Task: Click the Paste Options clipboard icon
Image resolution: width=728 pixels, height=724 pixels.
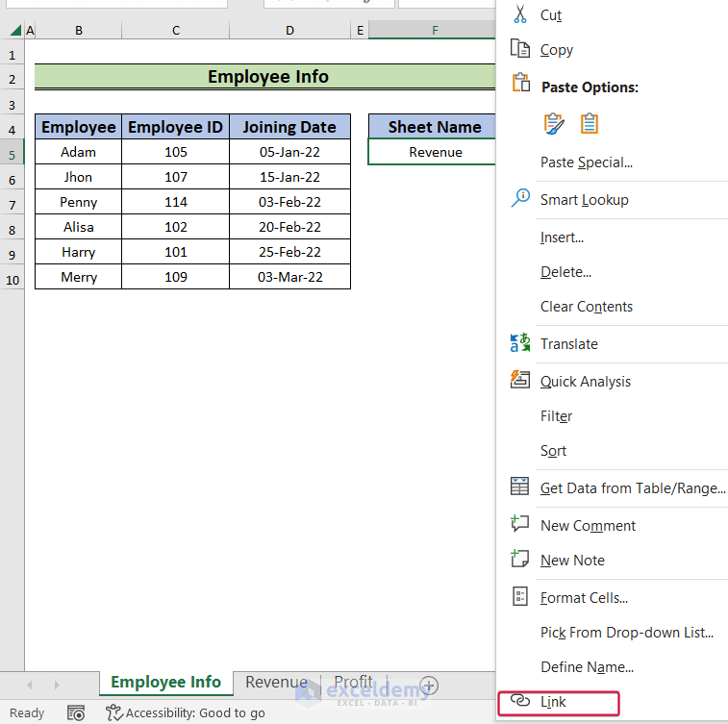Action: (x=521, y=83)
